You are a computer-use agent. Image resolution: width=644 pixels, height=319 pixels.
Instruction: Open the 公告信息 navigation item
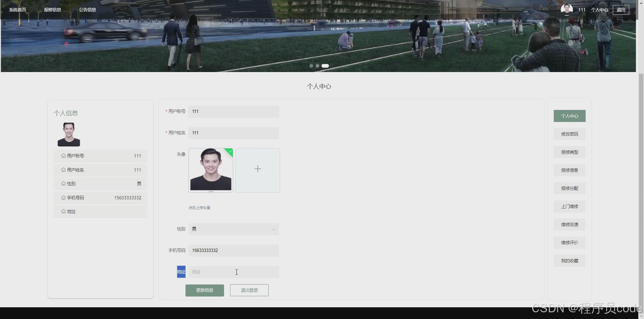point(88,10)
